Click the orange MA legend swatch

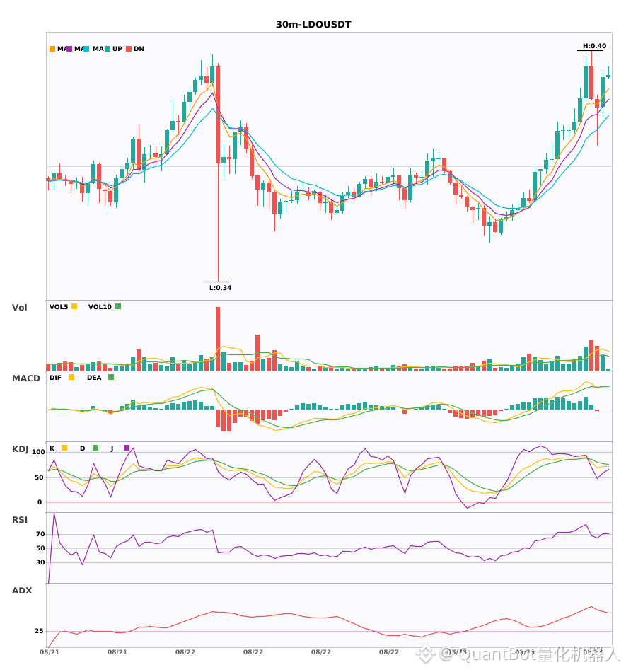tap(52, 49)
